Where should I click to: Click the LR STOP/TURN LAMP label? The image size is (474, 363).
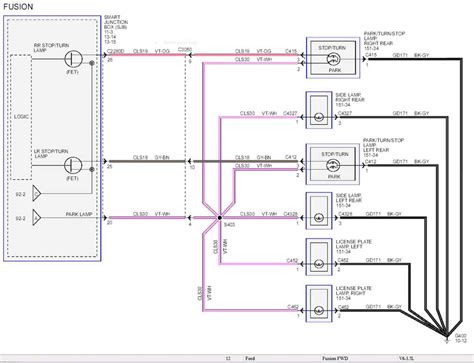pos(51,154)
